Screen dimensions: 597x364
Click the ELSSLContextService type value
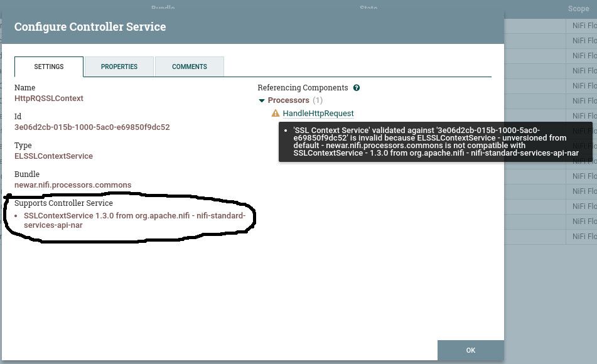[x=54, y=156]
